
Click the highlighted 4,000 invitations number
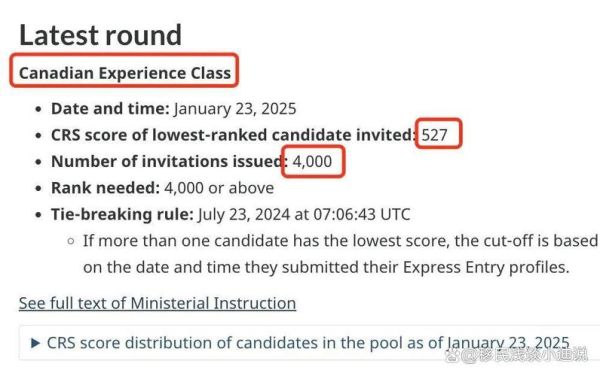pyautogui.click(x=312, y=161)
